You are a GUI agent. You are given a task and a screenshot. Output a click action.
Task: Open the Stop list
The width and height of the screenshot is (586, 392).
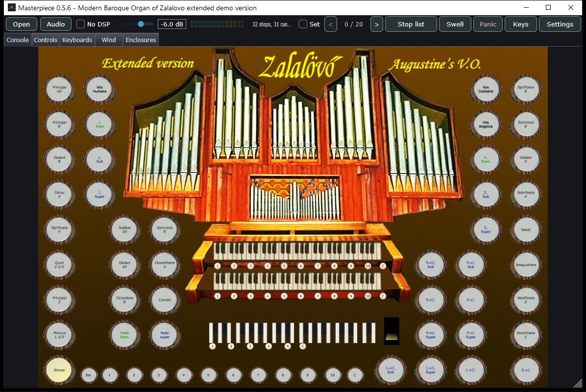click(x=411, y=24)
